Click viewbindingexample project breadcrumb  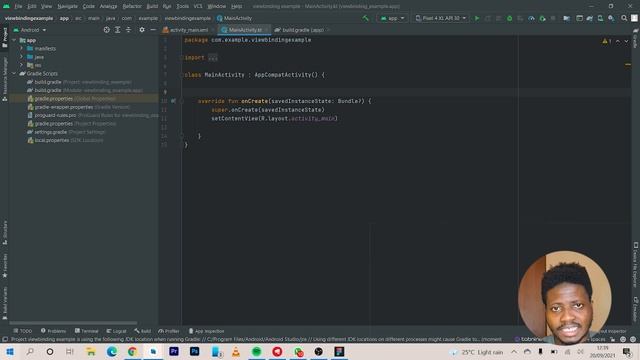point(29,18)
